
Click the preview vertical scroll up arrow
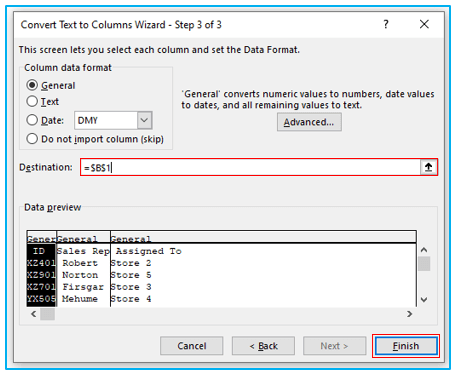click(x=424, y=250)
